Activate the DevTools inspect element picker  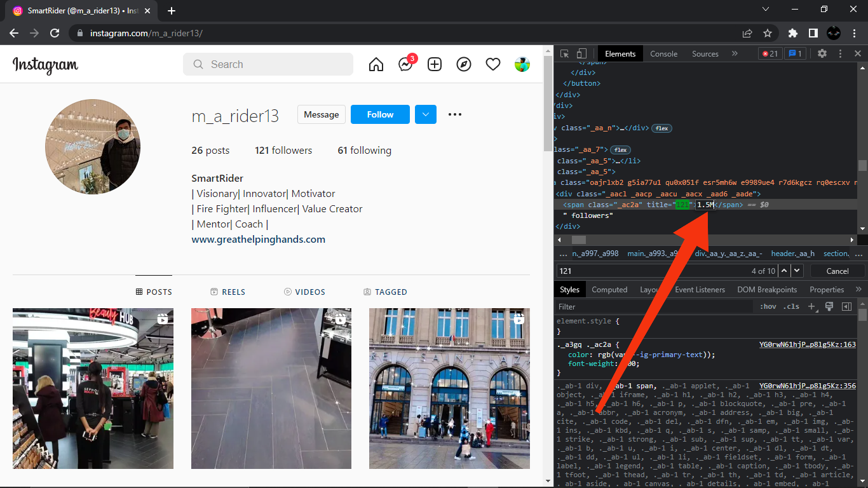[x=564, y=54]
